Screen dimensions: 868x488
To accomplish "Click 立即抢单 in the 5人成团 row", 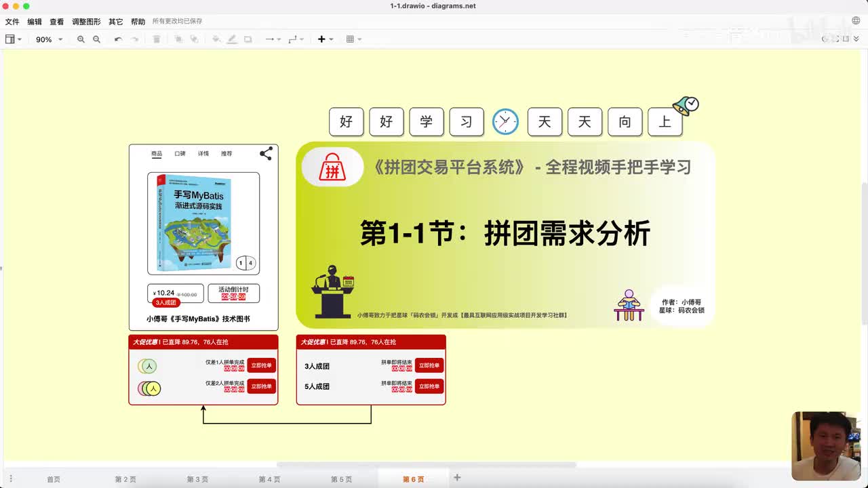I will [429, 386].
